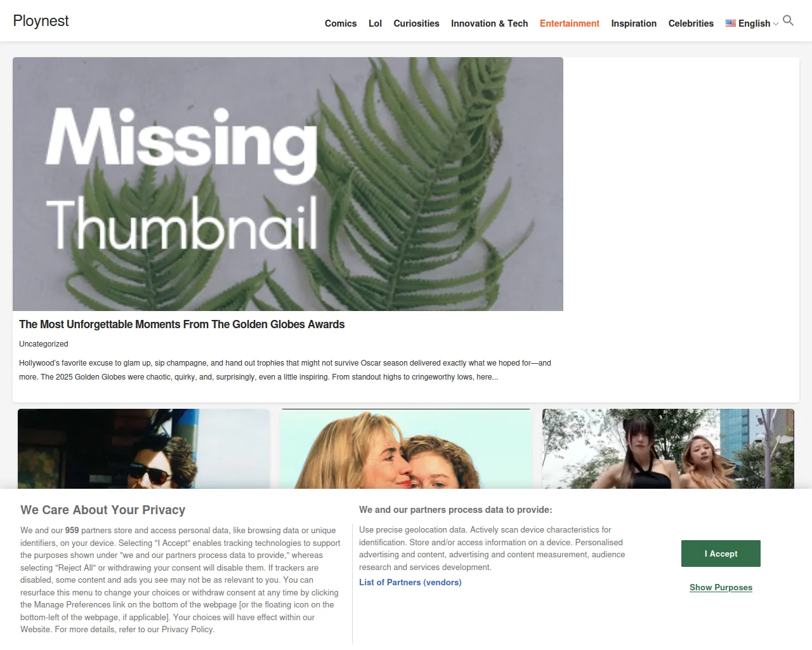Open List of Partners (vendors) link

pos(410,582)
